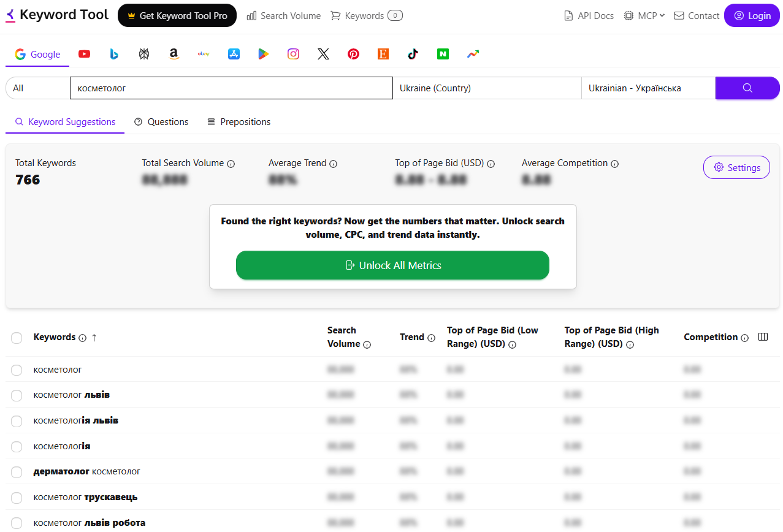The height and width of the screenshot is (532, 783).
Task: Click Get Keyword Tool Pro
Action: coord(177,15)
